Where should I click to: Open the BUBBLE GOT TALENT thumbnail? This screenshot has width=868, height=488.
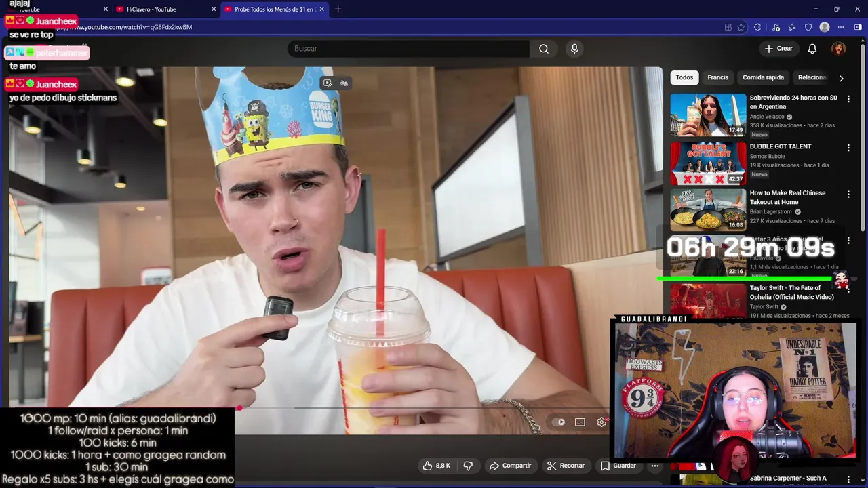[708, 163]
